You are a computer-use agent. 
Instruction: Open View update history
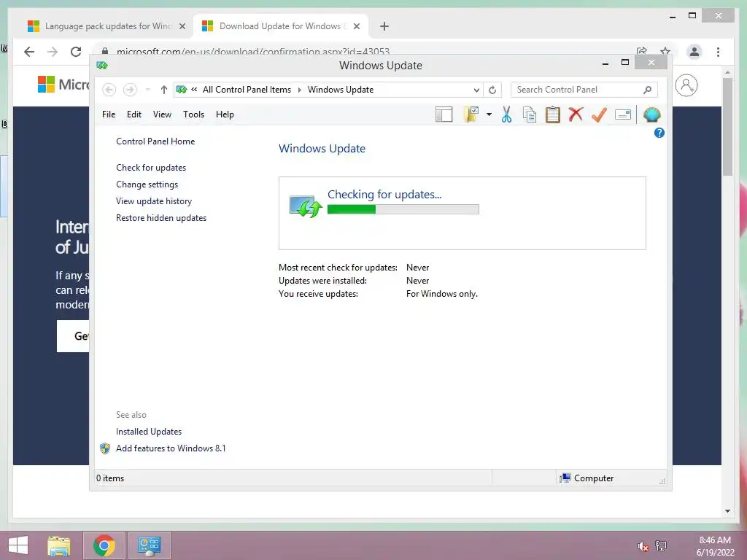point(154,201)
